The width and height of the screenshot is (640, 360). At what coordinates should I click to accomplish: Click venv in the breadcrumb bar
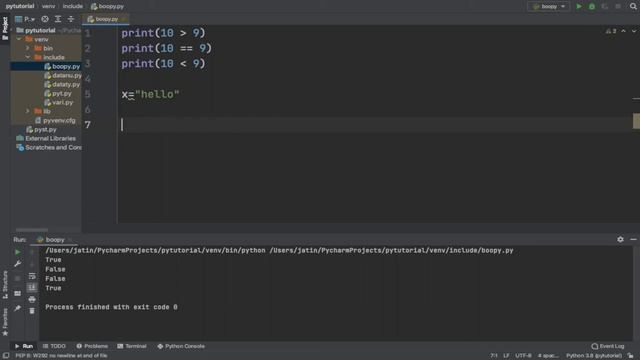[49, 6]
